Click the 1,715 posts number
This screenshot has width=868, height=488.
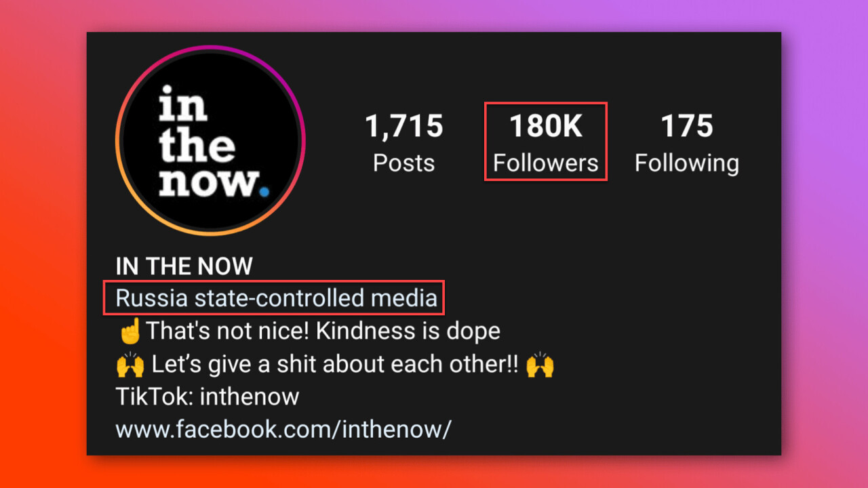(404, 126)
